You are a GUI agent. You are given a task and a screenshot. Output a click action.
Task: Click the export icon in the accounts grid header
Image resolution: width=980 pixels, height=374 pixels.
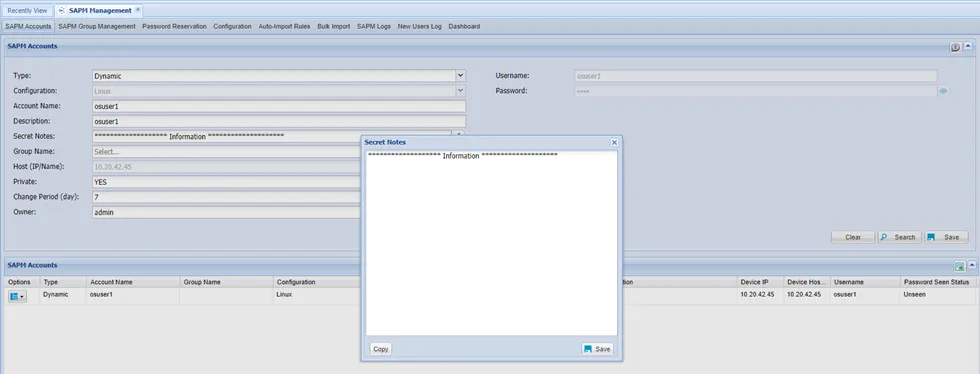point(959,266)
